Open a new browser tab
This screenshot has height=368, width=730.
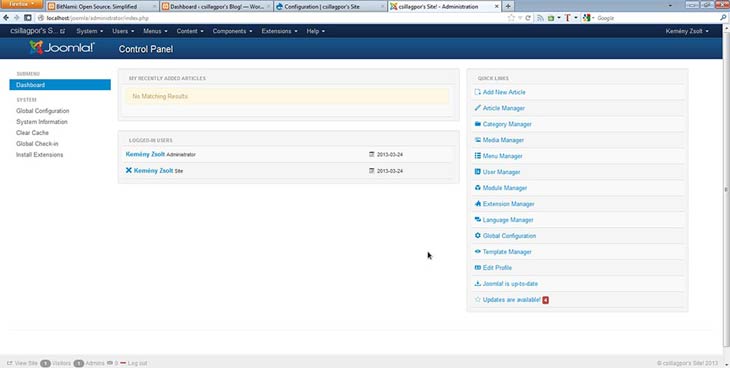point(508,7)
